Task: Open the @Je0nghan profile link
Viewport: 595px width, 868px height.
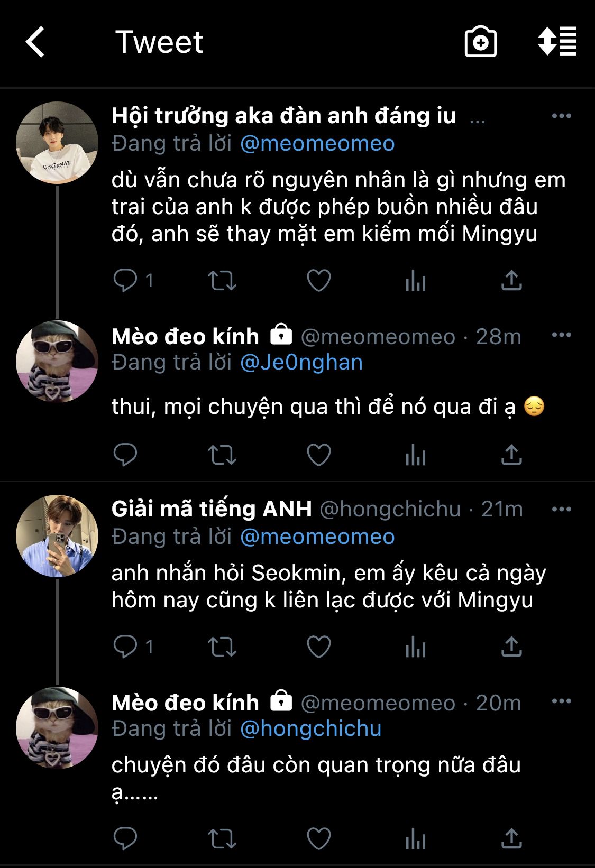Action: point(301,363)
